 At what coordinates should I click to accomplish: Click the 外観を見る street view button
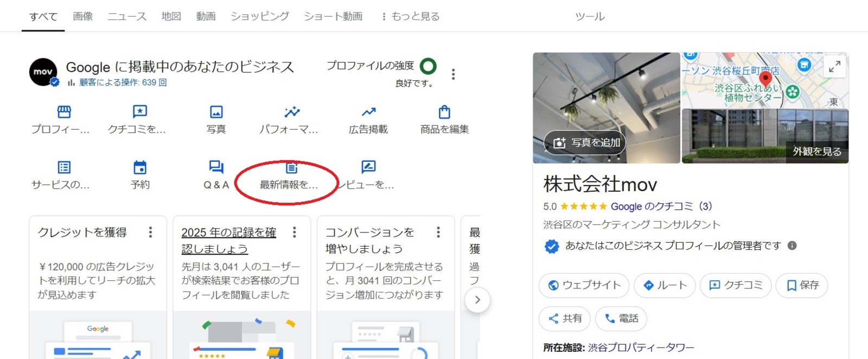pos(817,152)
